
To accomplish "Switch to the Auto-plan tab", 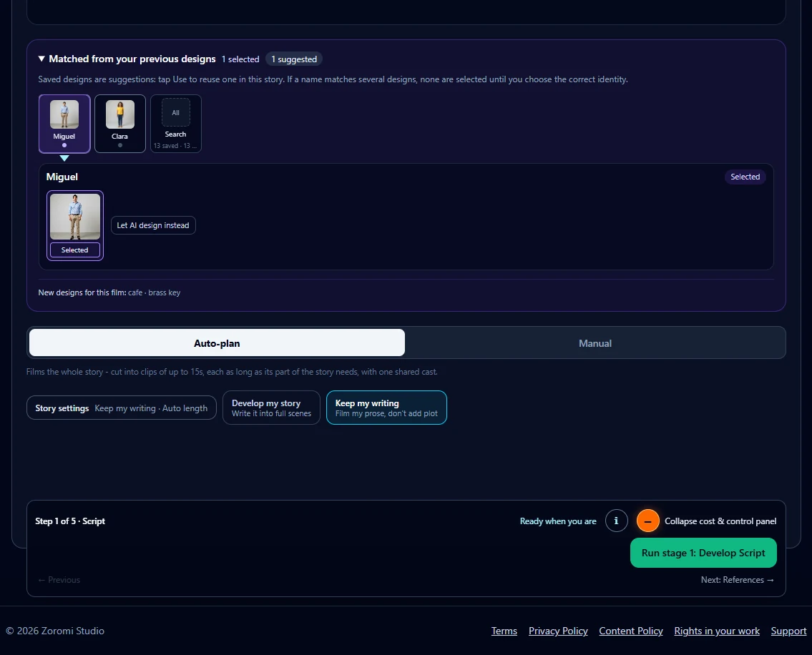I will click(x=217, y=343).
